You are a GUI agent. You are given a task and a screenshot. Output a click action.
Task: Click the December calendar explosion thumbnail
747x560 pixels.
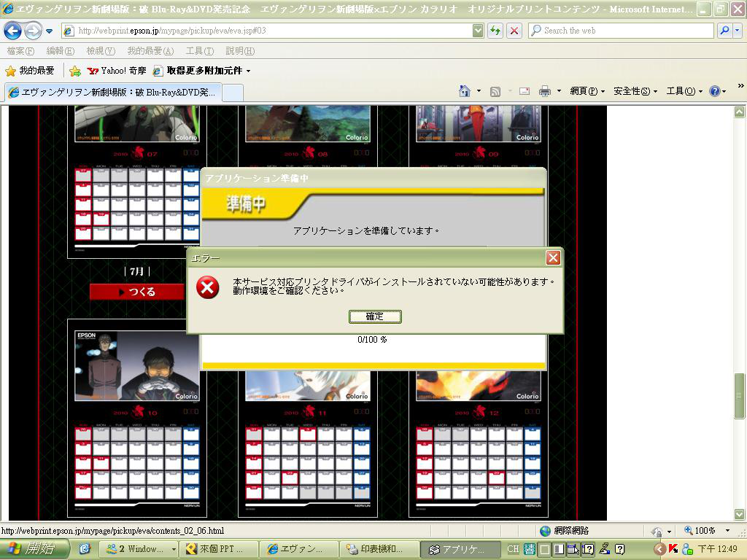[479, 386]
